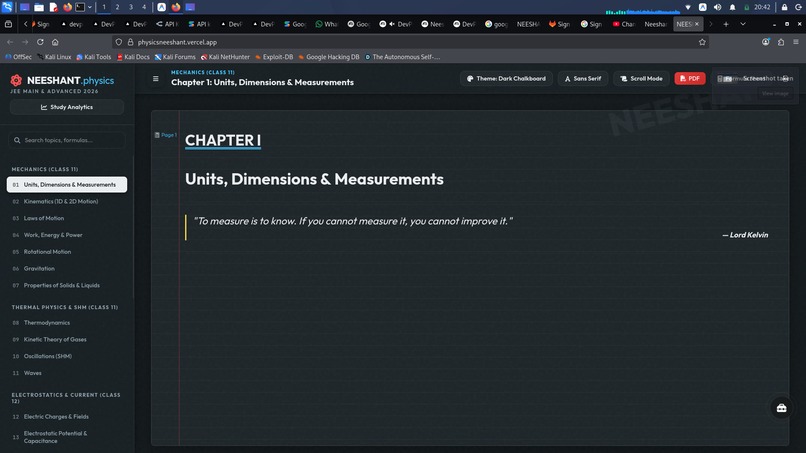Open the file manager in the Kali panel
This screenshot has height=453, width=806.
(x=39, y=7)
